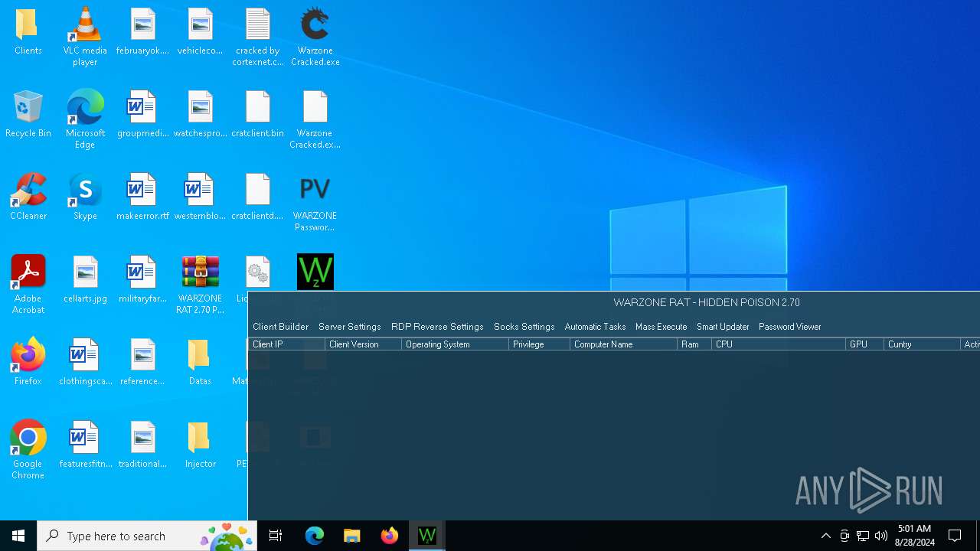Select the WARZONE Password Viewer PV icon
The height and width of the screenshot is (551, 980).
pos(315,190)
